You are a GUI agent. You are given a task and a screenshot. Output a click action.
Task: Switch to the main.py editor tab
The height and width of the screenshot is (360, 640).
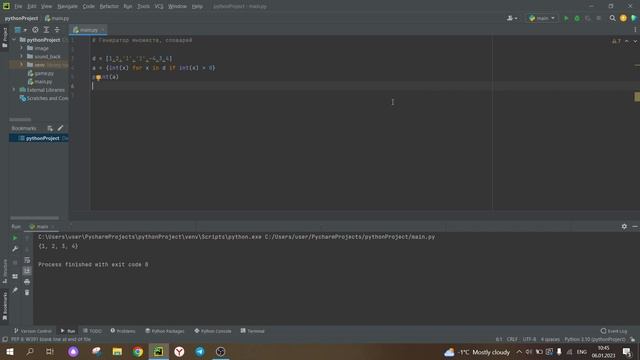[88, 30]
